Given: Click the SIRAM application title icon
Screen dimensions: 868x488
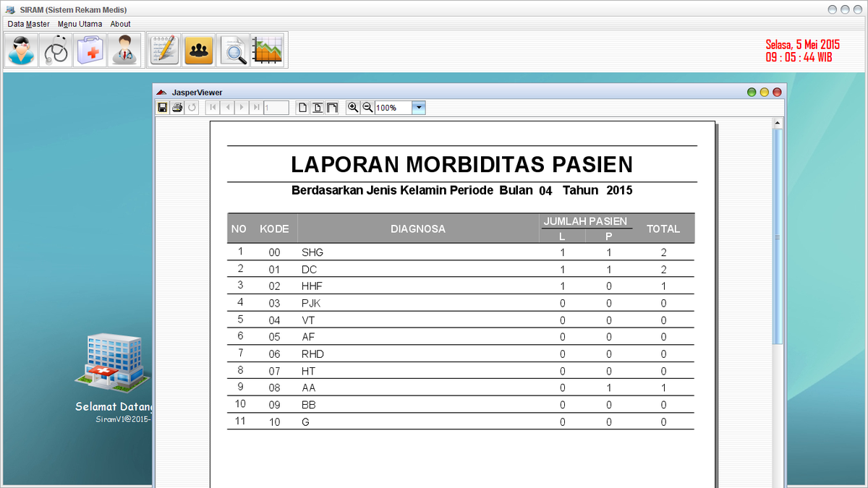Looking at the screenshot, I should 9,9.
